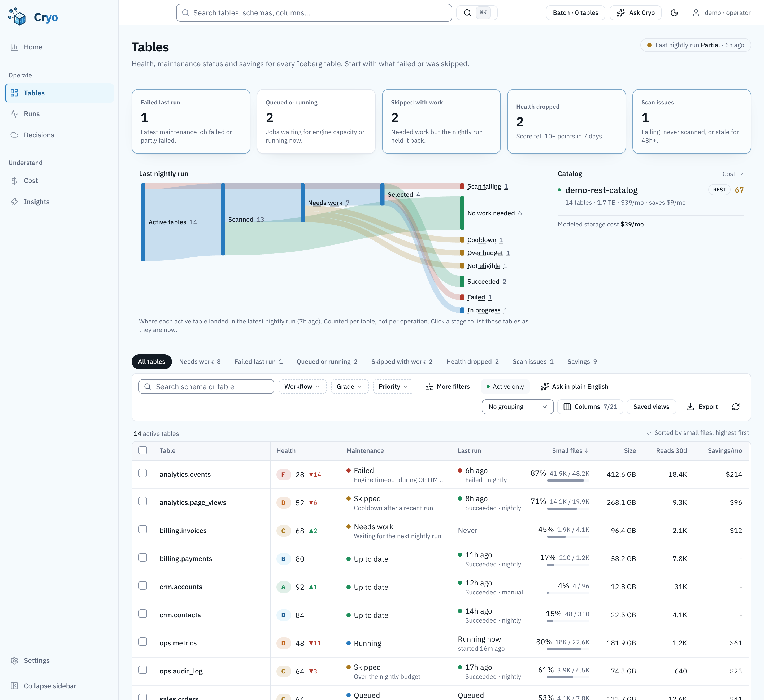Click the Export button
This screenshot has width=764, height=700.
click(702, 407)
